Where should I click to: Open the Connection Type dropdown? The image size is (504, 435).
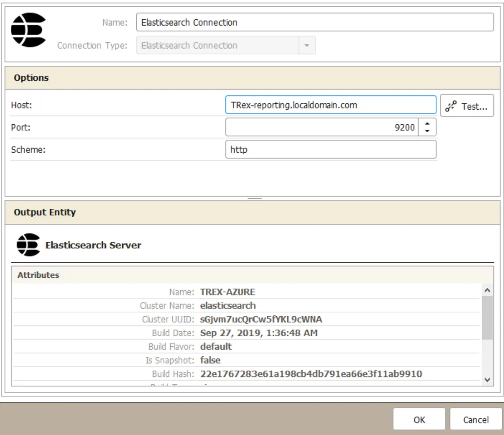306,45
